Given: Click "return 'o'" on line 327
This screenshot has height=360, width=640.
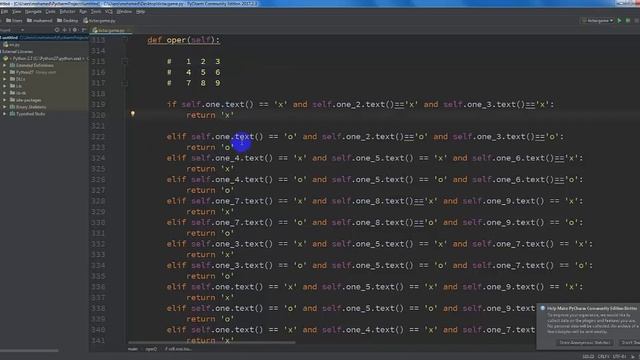Looking at the screenshot, I should [210, 190].
